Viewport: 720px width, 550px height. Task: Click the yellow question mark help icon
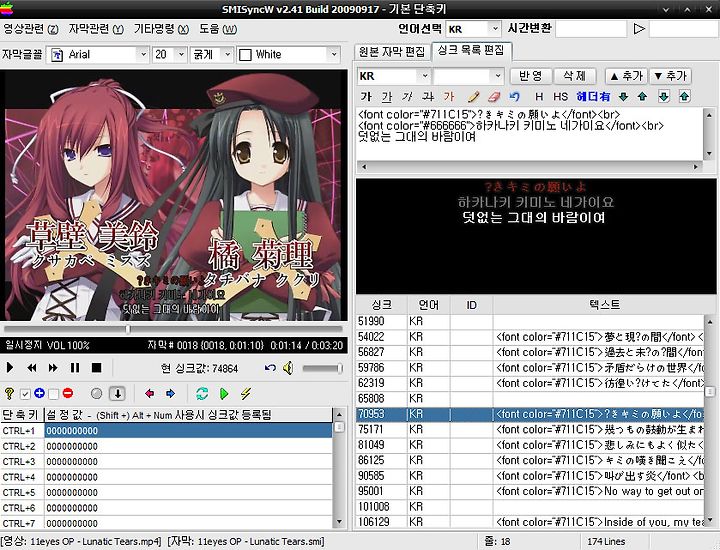9,393
